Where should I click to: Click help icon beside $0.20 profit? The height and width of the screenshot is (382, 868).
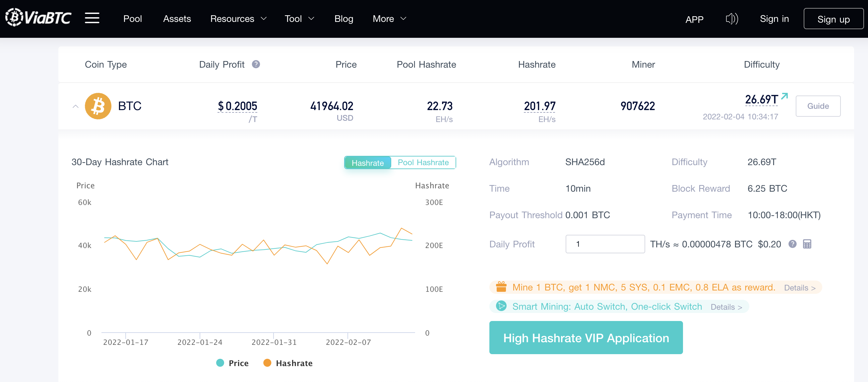(792, 244)
